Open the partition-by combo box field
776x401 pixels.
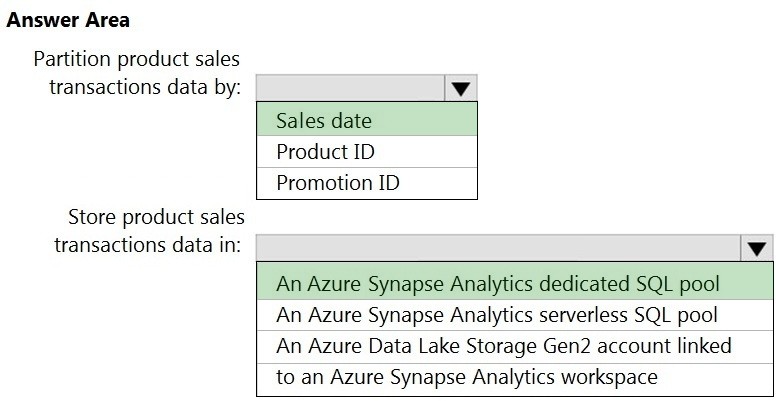point(350,88)
